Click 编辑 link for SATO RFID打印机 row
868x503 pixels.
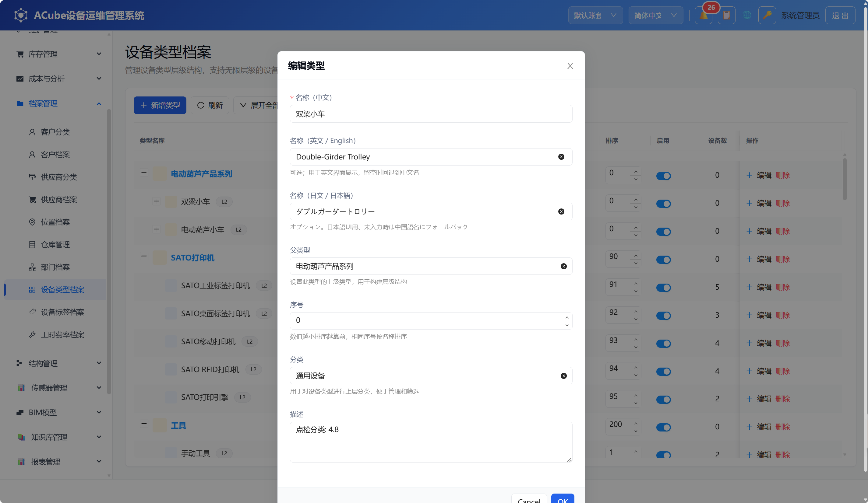coord(764,371)
